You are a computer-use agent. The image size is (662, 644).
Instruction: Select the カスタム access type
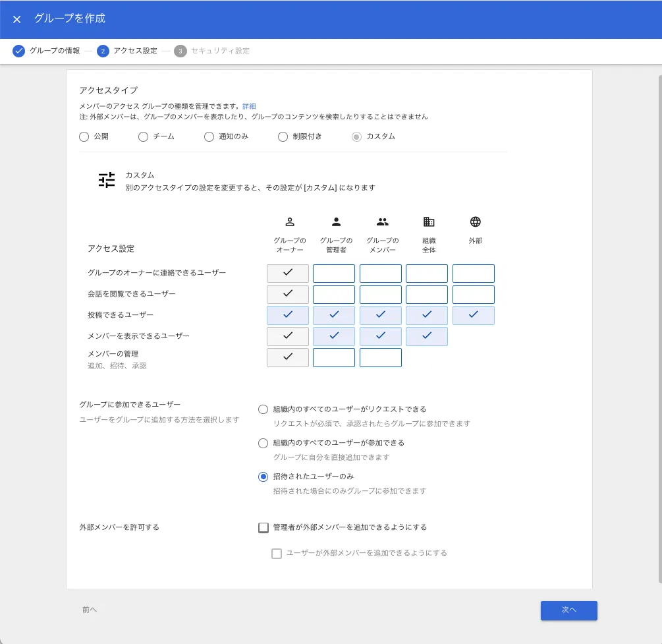pyautogui.click(x=357, y=136)
